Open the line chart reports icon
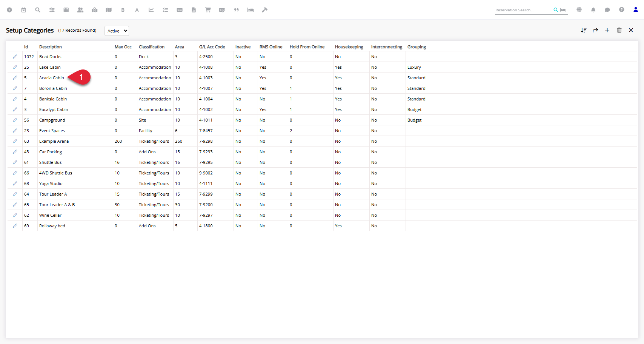Screen dimensions: 644x344 tap(151, 10)
